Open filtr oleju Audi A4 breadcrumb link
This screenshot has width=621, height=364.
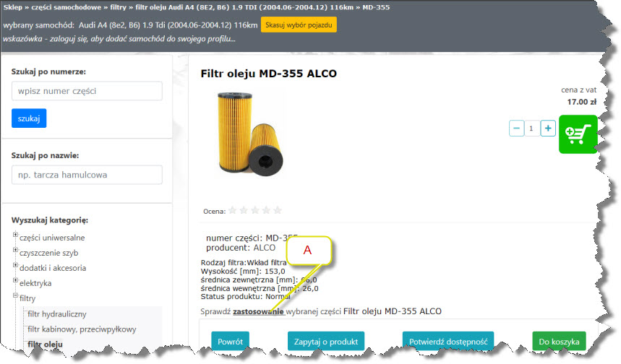click(x=244, y=7)
